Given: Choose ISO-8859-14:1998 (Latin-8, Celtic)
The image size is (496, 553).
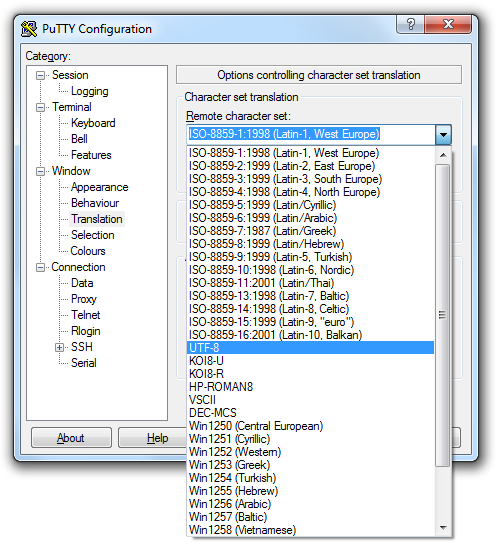Looking at the screenshot, I should tap(310, 309).
